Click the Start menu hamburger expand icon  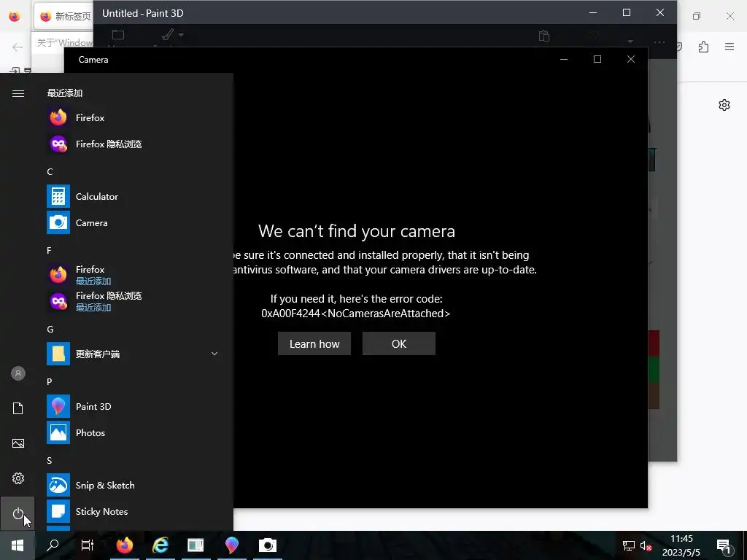pyautogui.click(x=18, y=93)
